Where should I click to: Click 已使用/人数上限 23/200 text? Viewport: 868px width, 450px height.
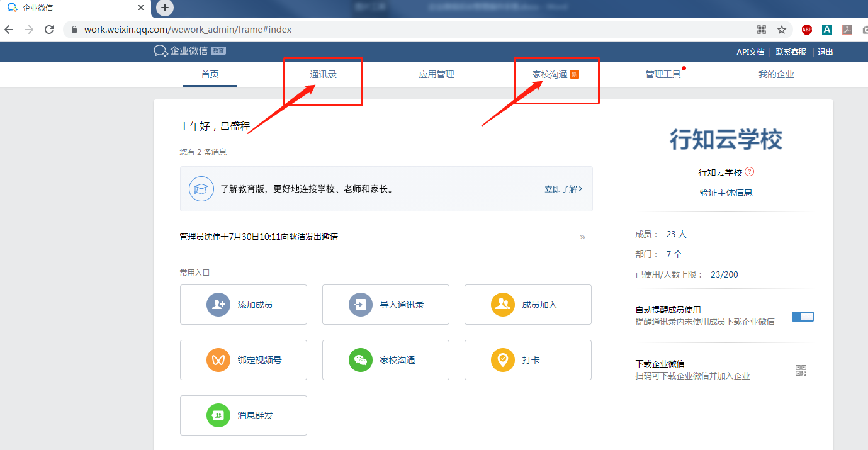(x=687, y=274)
